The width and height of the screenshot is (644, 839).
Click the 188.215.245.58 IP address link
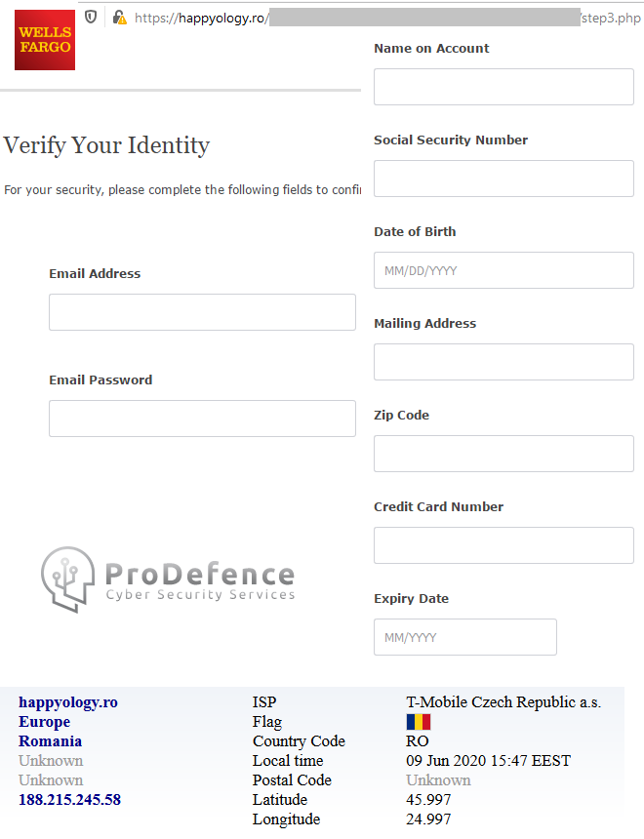pos(69,799)
